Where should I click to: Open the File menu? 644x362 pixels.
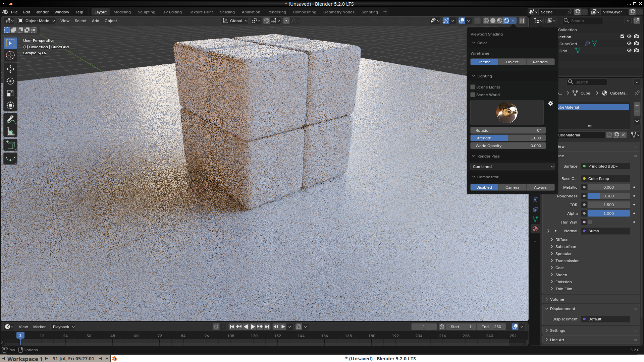[14, 12]
